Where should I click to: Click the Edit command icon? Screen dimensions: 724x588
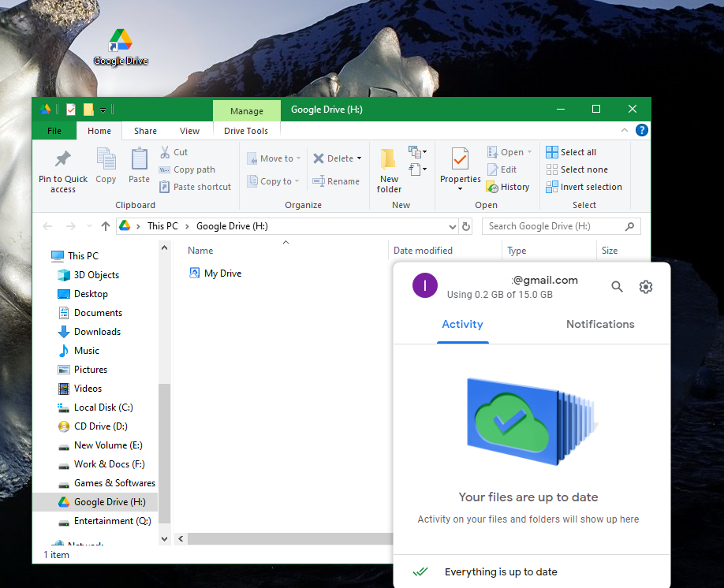(493, 169)
